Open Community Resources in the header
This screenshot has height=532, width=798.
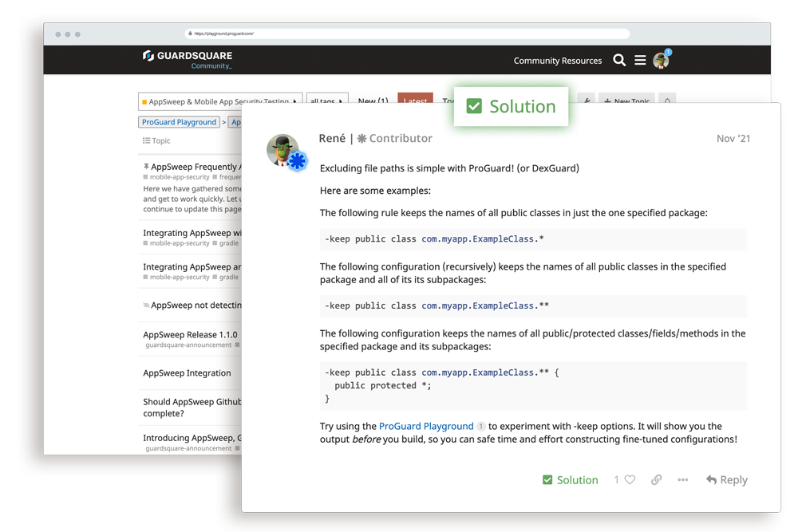click(557, 61)
